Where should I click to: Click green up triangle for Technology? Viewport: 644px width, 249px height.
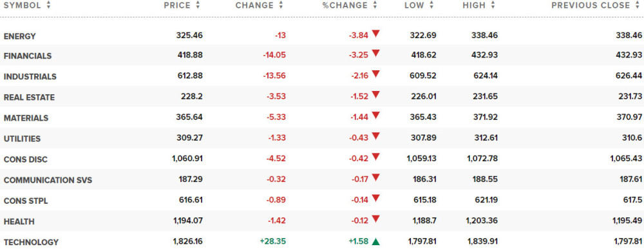pos(375,242)
